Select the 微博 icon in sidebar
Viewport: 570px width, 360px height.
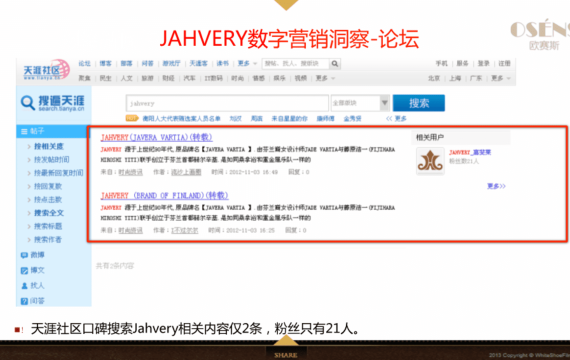point(24,255)
